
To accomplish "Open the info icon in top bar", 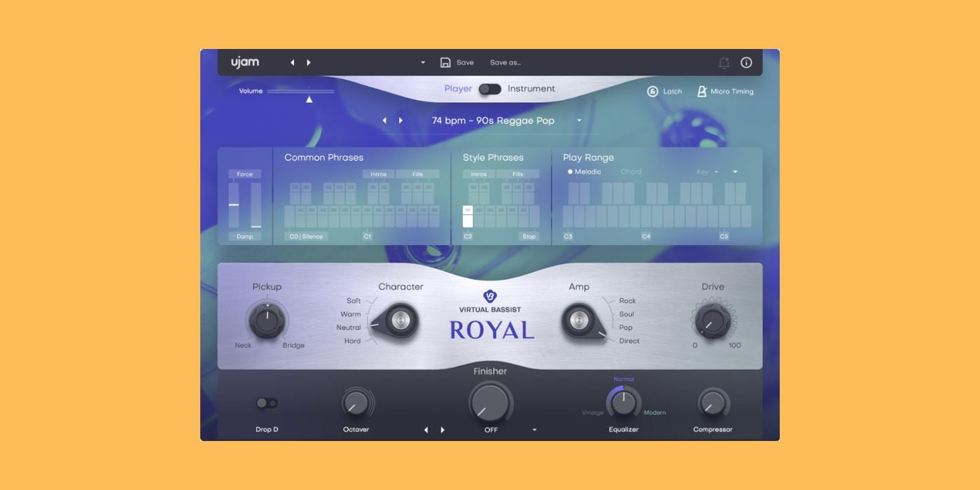I will pyautogui.click(x=746, y=63).
